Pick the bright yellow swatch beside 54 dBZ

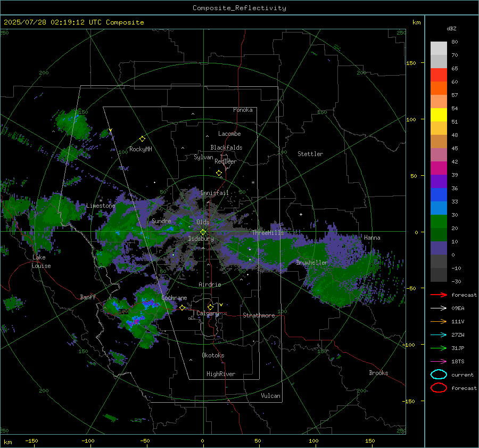click(x=439, y=115)
